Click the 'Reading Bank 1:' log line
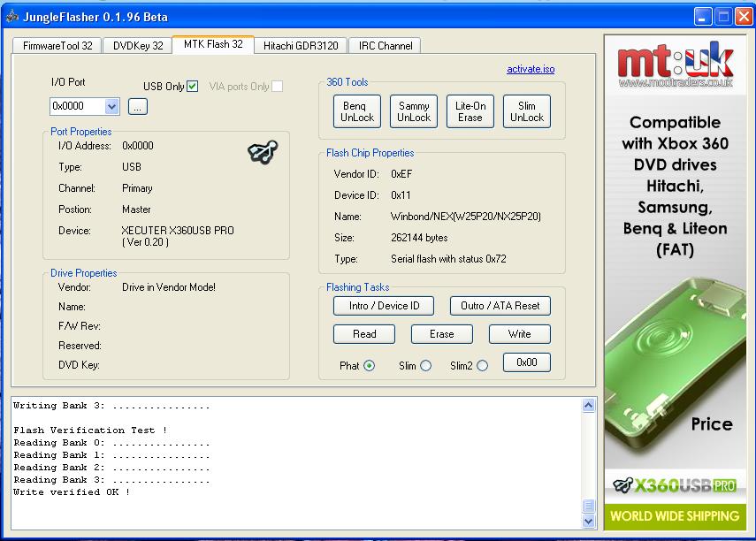 pos(111,455)
